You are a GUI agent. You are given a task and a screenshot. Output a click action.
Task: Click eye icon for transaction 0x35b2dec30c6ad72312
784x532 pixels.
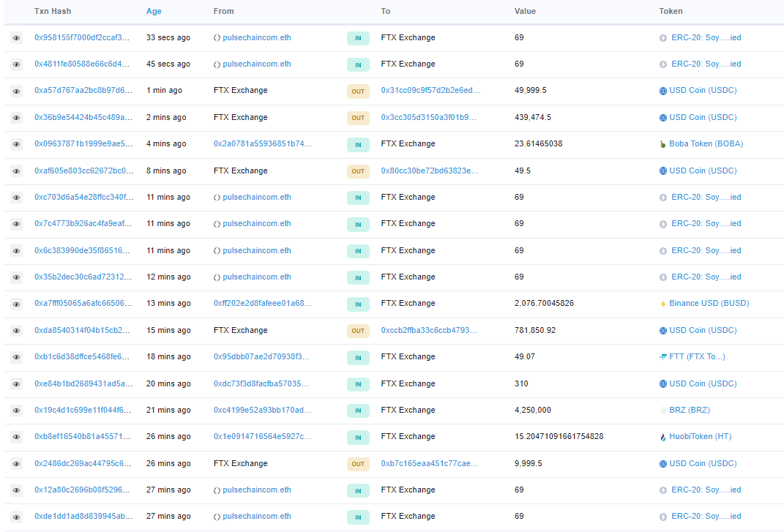17,277
